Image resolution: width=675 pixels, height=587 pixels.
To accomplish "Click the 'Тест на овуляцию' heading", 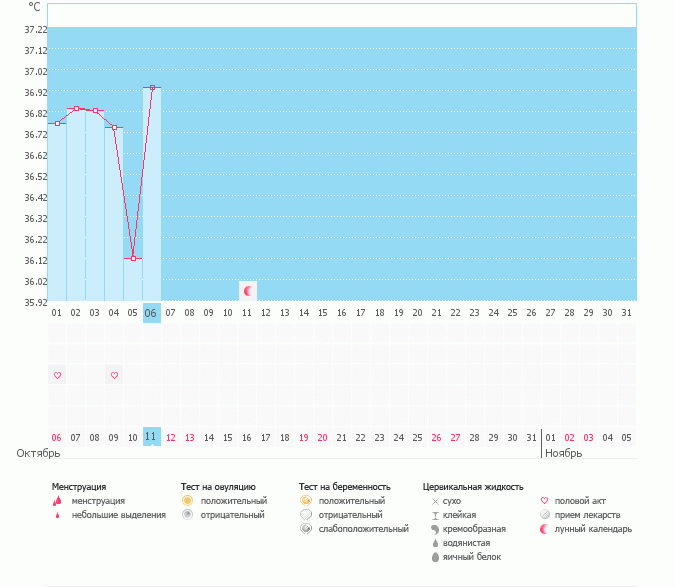I will (218, 487).
